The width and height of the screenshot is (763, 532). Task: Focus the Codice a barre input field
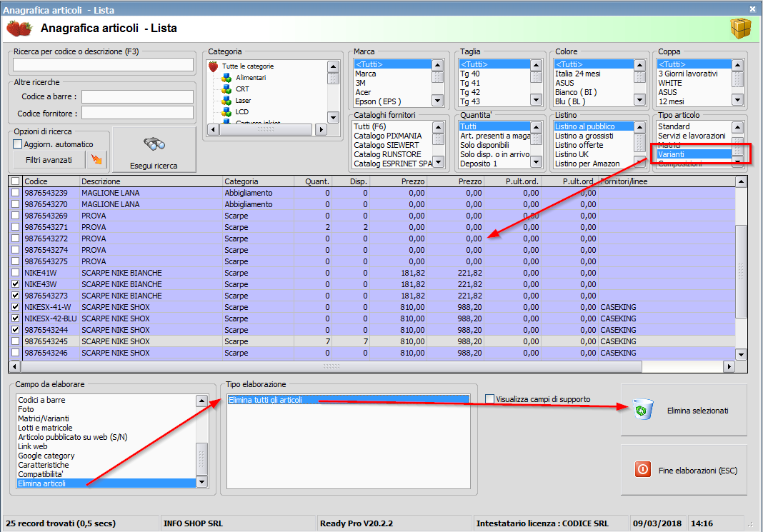(137, 97)
